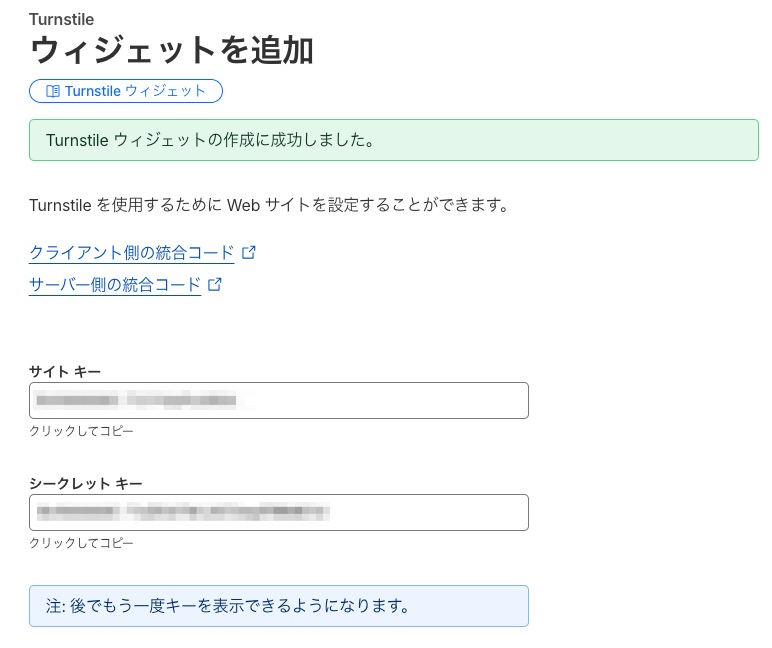Click the シークレット キー field to copy
The image size is (772, 648).
point(278,512)
